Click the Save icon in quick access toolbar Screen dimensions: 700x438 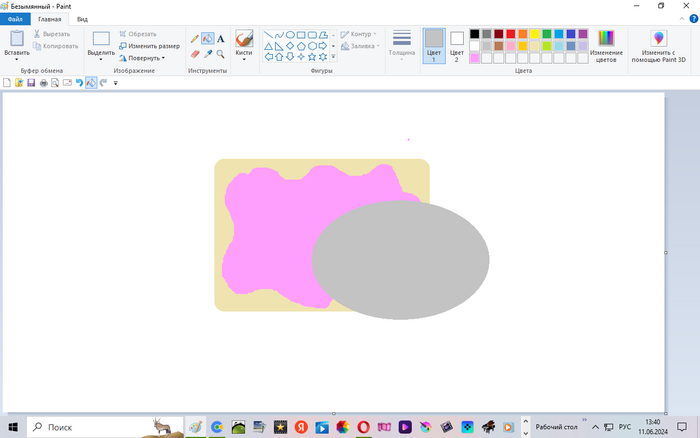click(31, 83)
